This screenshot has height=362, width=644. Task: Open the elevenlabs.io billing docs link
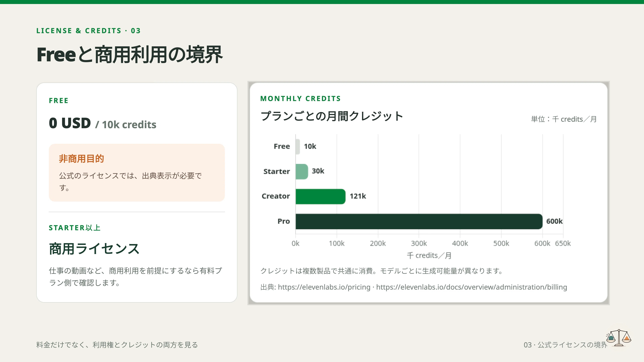[471, 287]
